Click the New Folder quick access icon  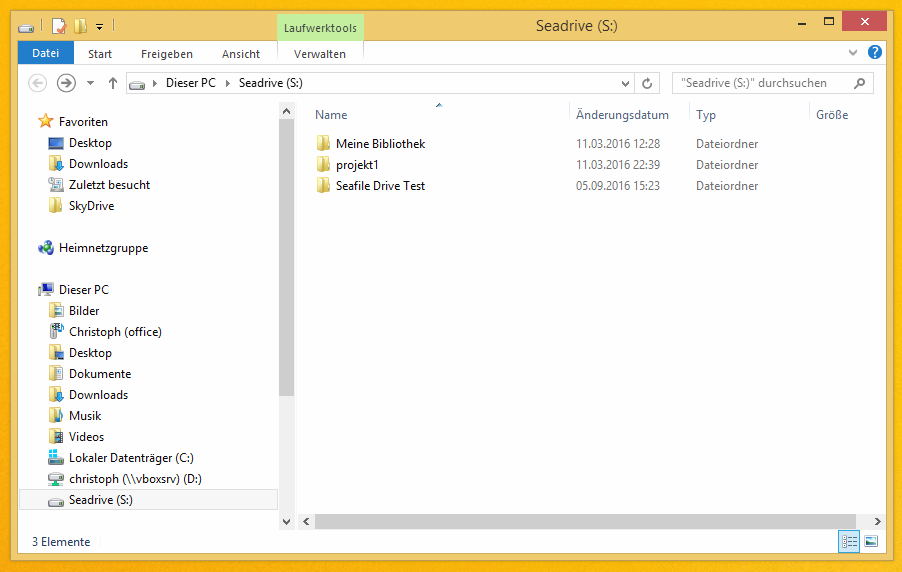pos(81,26)
